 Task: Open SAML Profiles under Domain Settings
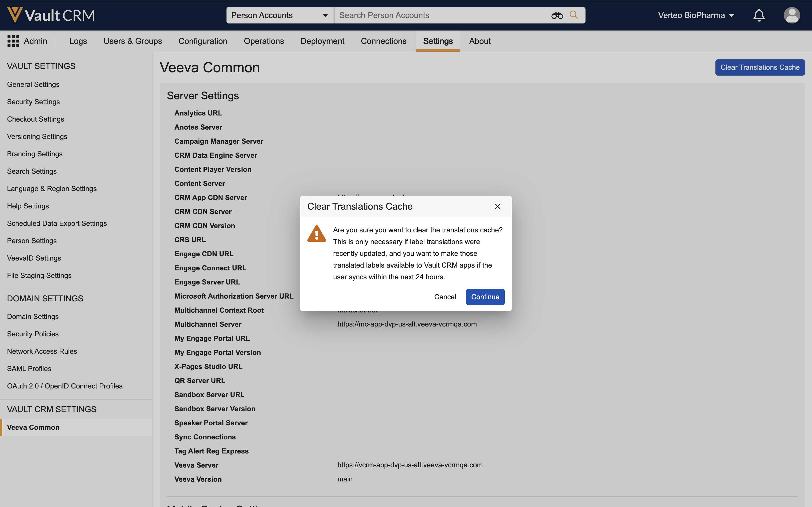29,369
